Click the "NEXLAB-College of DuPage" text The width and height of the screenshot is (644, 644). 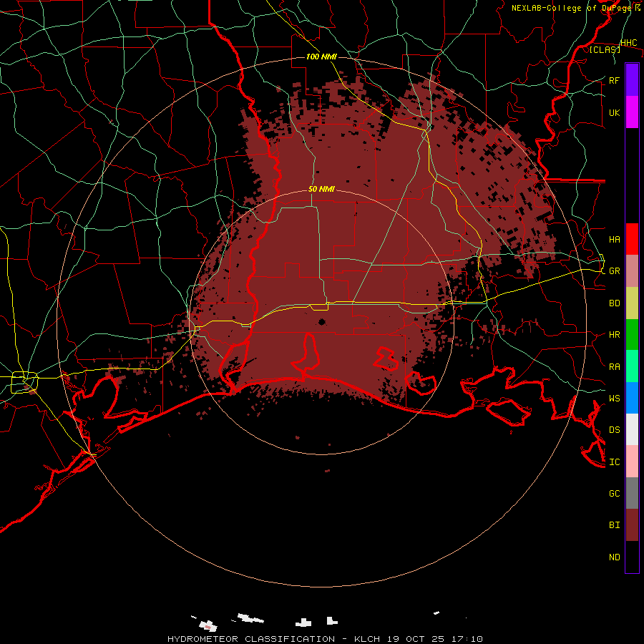(x=572, y=8)
